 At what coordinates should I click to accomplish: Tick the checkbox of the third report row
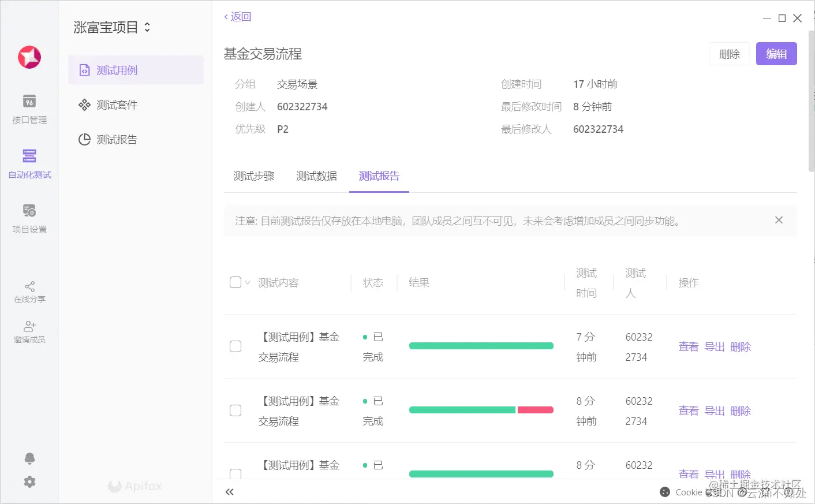[235, 474]
